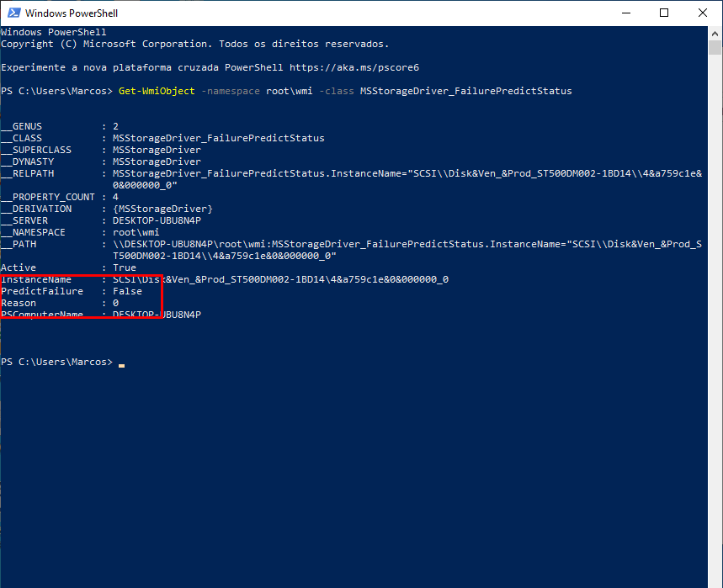Click the PowerShell icon in the title bar
Image resolution: width=723 pixels, height=588 pixels.
12,13
